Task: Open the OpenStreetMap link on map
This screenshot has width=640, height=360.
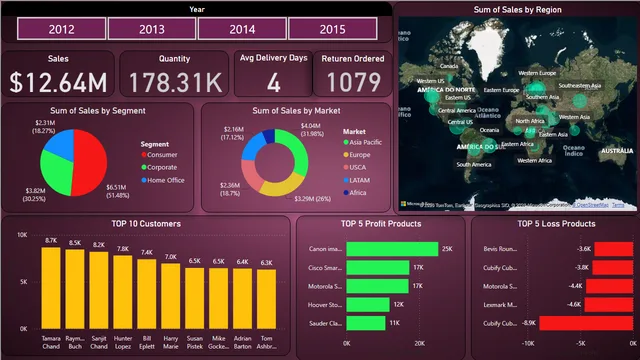Action: pyautogui.click(x=592, y=205)
